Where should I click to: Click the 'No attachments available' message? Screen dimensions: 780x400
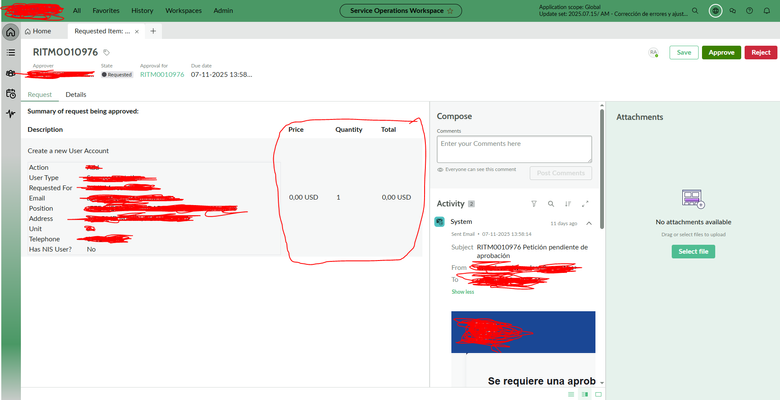coord(693,222)
